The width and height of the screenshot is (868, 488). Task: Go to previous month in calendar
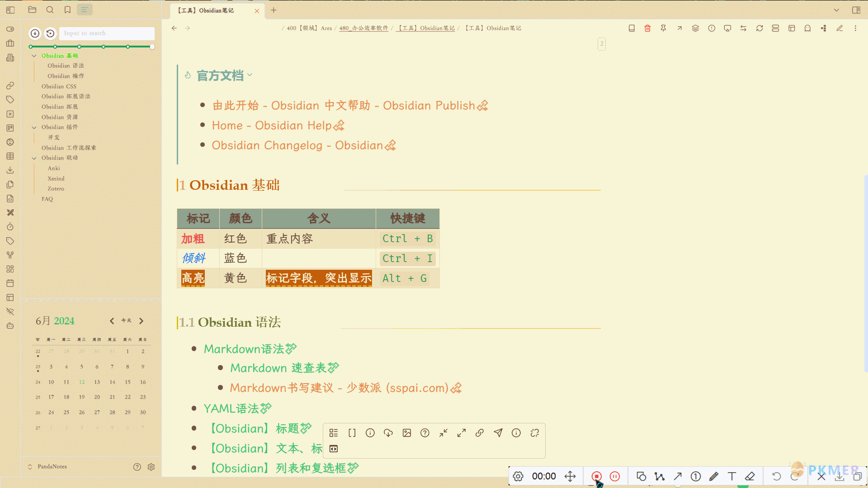(x=112, y=321)
